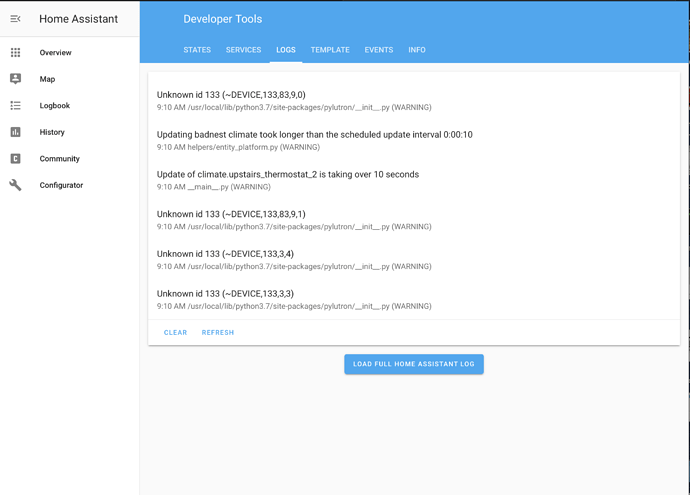Collapse the sidebar with the menu icon
This screenshot has height=495, width=690.
click(15, 19)
